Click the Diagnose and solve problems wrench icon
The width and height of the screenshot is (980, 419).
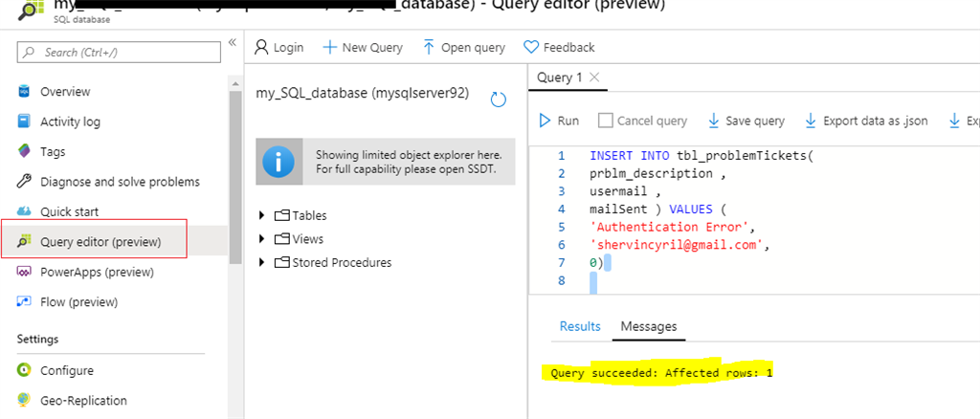tap(24, 182)
